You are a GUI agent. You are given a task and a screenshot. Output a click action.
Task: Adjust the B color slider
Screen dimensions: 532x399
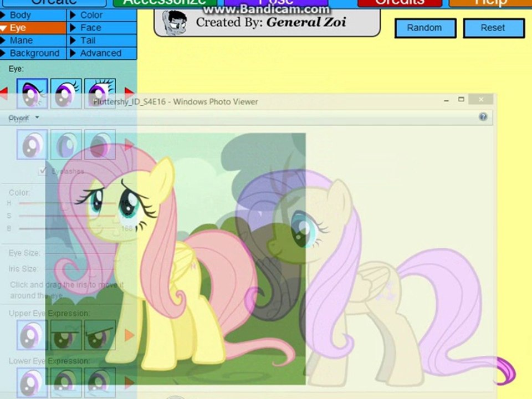[67, 229]
